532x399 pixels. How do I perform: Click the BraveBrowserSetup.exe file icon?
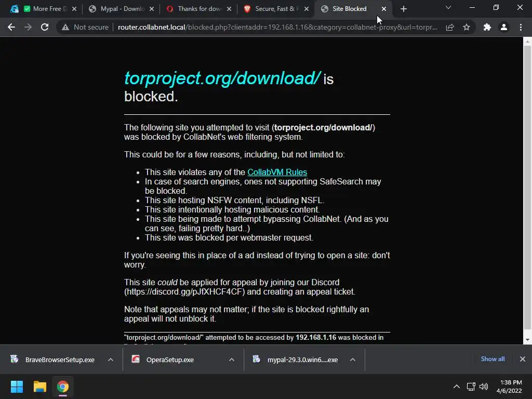point(15,359)
